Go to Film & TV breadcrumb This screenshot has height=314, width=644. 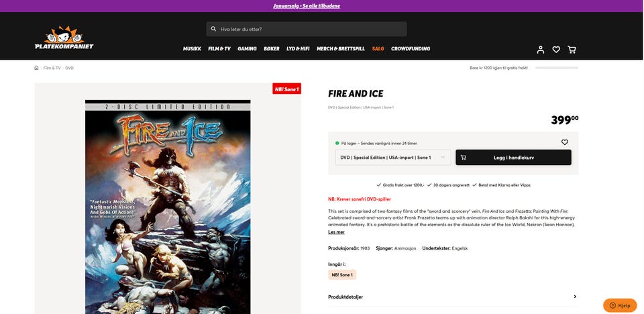tap(52, 68)
